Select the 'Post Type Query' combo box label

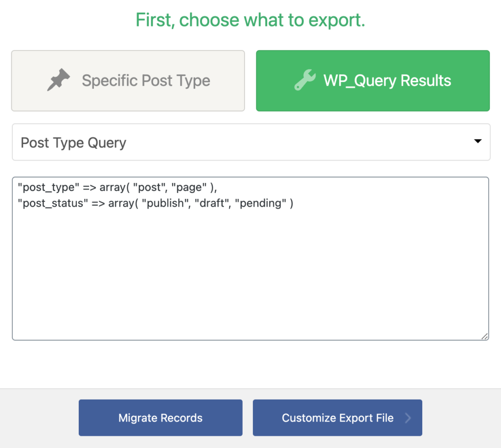pos(73,142)
